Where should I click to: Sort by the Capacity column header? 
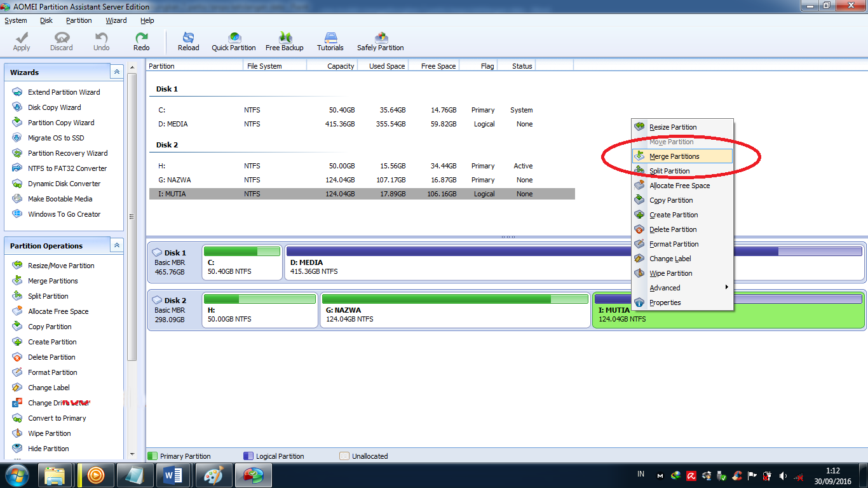(332, 65)
